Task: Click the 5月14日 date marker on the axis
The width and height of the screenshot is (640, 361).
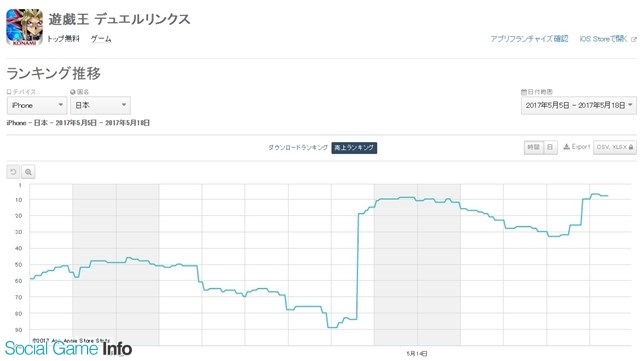Action: (417, 353)
